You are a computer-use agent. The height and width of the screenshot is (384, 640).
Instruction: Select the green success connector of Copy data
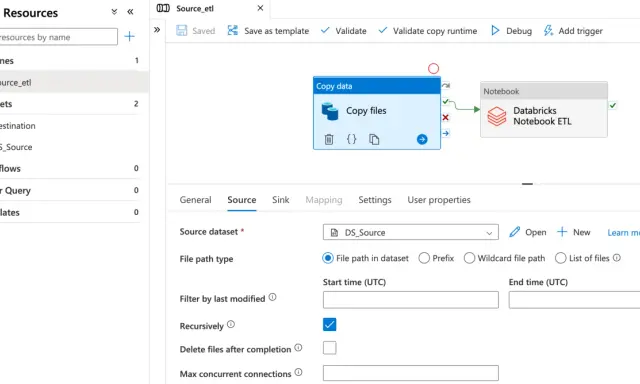(446, 101)
